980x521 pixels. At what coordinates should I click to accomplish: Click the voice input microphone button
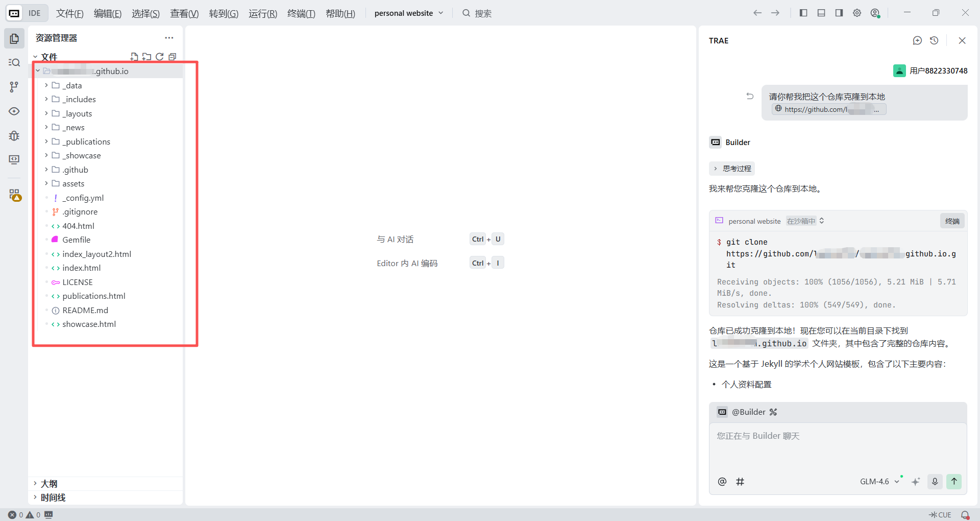935,481
